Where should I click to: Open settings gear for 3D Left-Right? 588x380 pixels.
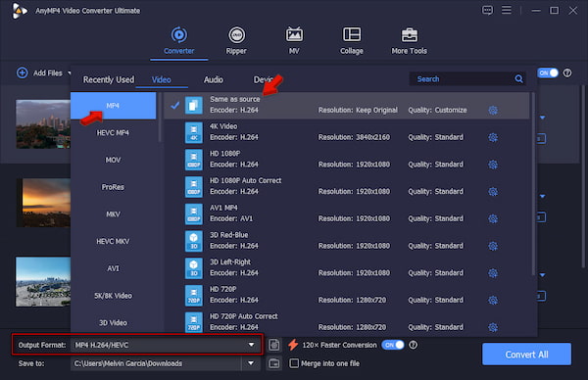point(493,273)
